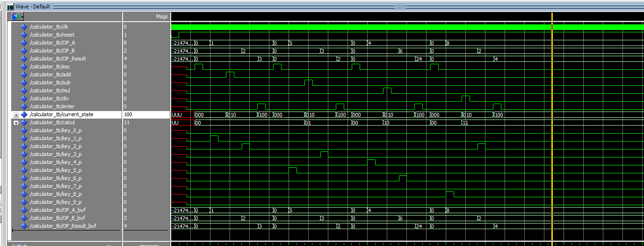
Task: Select the /calculator_tb/OP_B_buf signal
Action: (x=57, y=218)
